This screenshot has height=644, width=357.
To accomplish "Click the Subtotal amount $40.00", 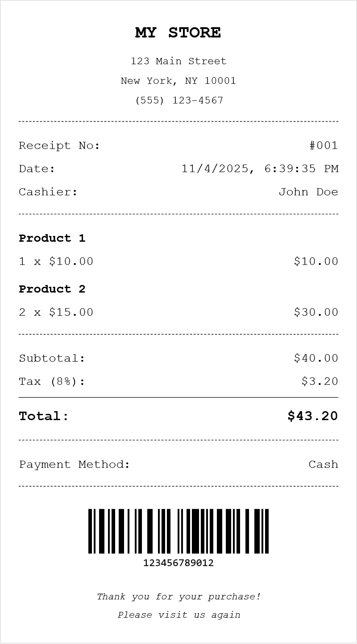I will 316,358.
